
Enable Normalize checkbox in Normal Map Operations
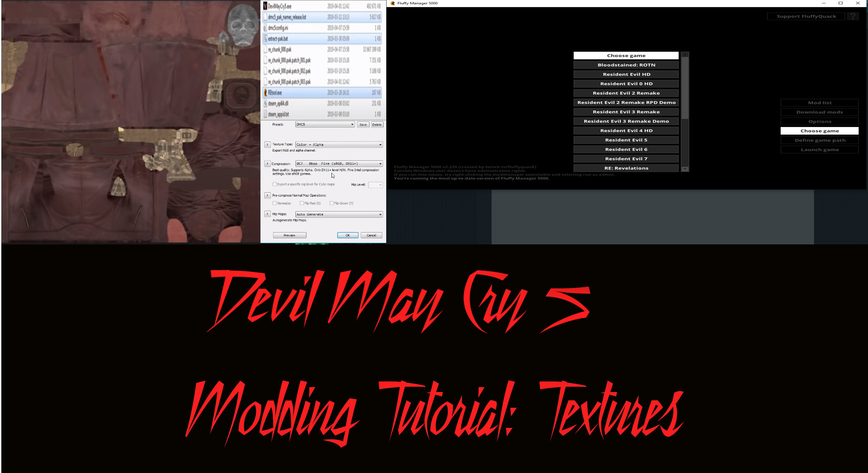[274, 203]
